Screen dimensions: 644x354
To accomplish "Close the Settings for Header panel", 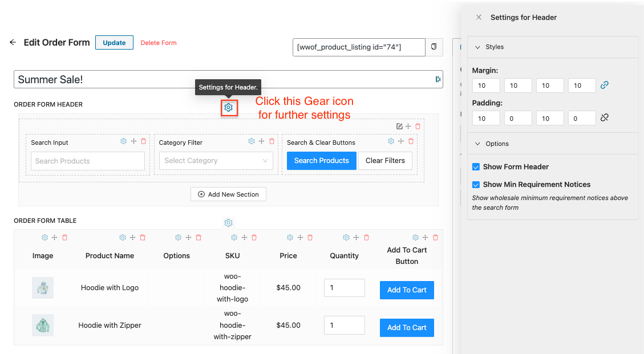I will [479, 18].
